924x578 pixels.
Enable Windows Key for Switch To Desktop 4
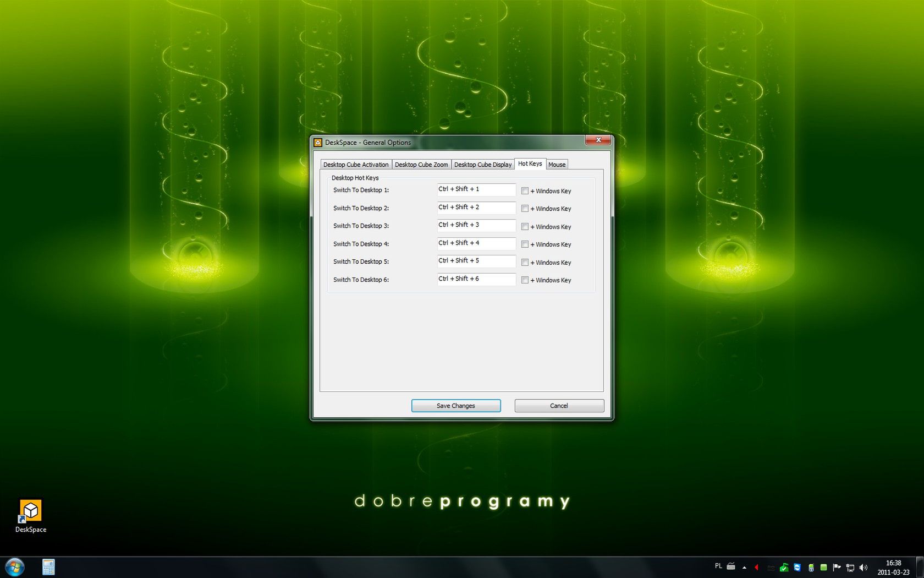click(525, 244)
